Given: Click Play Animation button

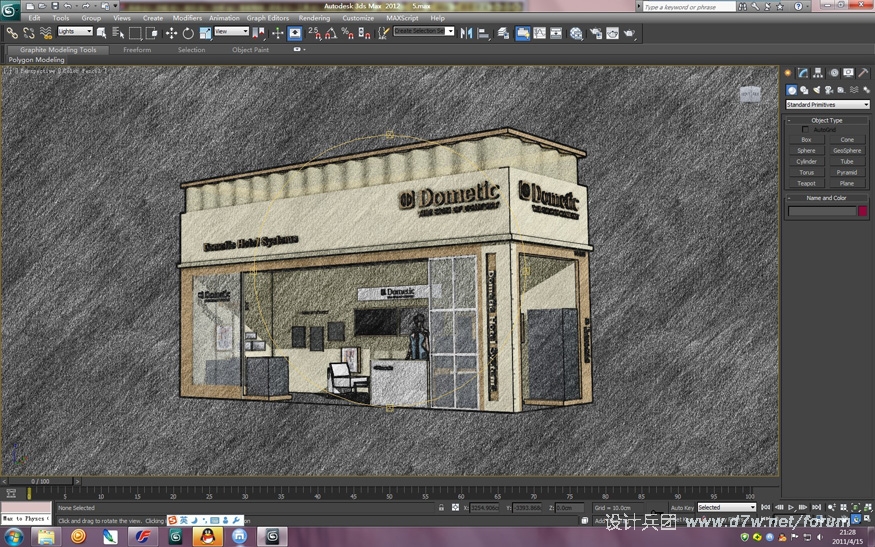Looking at the screenshot, I should click(x=791, y=507).
